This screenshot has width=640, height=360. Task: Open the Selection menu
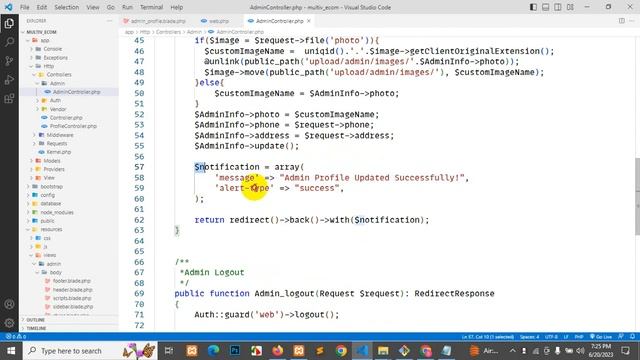67,7
